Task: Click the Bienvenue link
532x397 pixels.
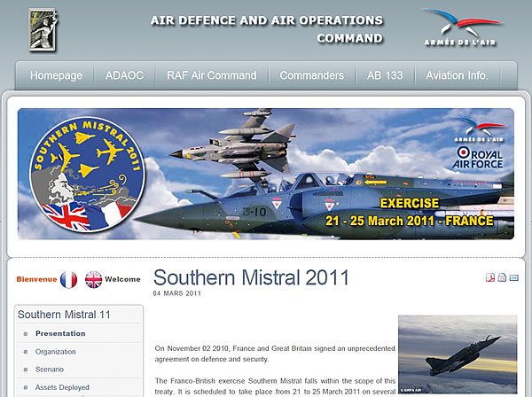Action: [36, 279]
